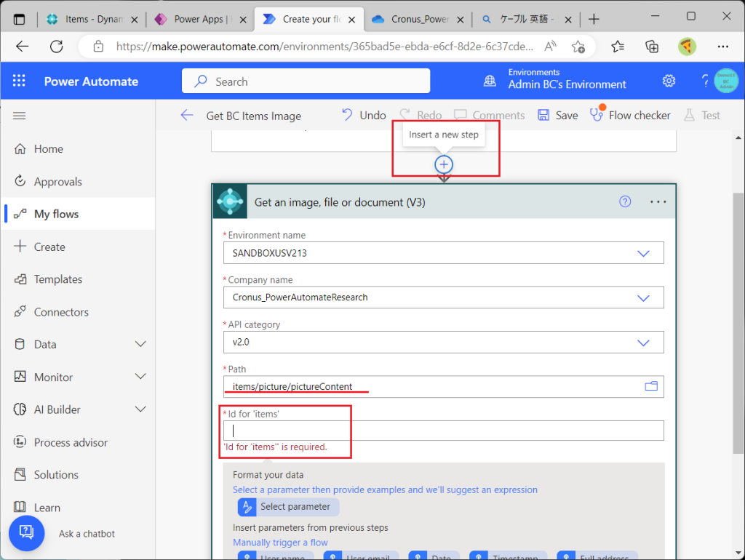745x560 pixels.
Task: Add this page to favorites star
Action: point(578,47)
